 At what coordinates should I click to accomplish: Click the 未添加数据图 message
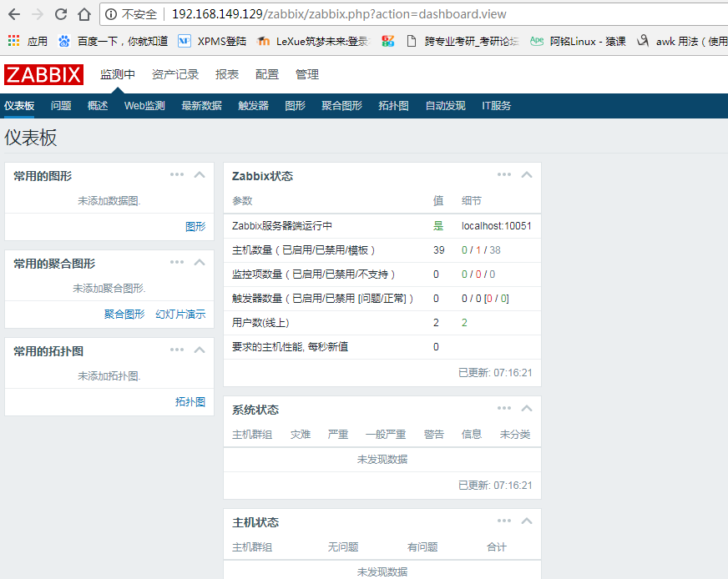[109, 201]
